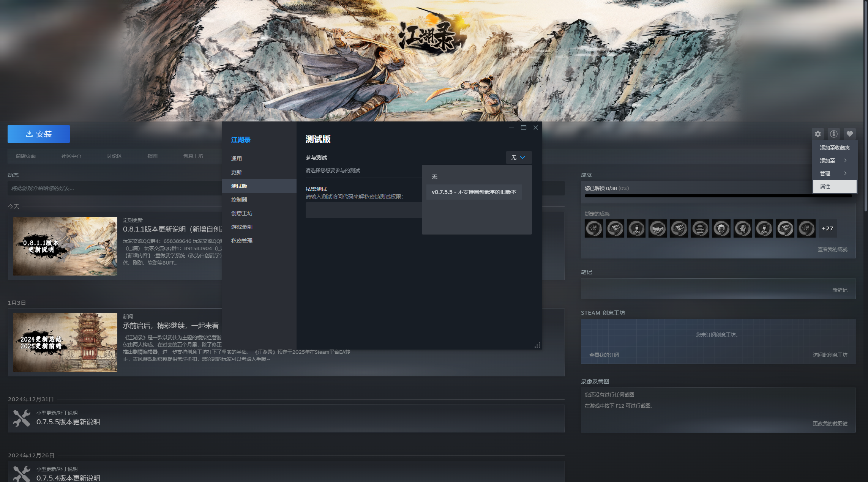Click the handshake achievement icon
This screenshot has width=868, height=482.
click(657, 228)
